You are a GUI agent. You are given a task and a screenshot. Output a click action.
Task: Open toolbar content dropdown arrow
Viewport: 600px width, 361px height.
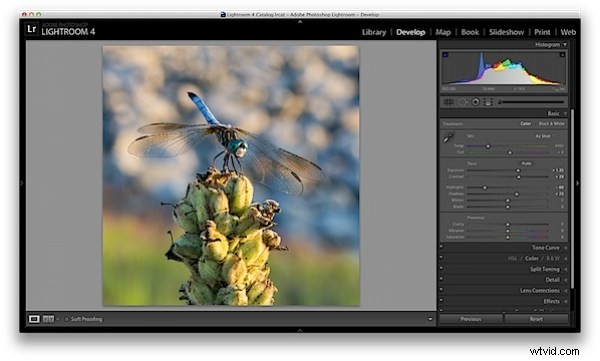coord(430,319)
